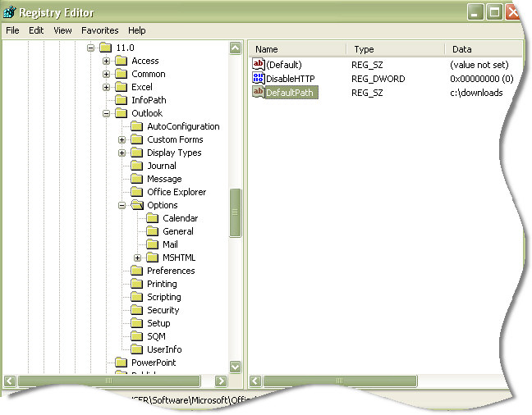
Task: Open the Edit menu
Action: pos(36,30)
